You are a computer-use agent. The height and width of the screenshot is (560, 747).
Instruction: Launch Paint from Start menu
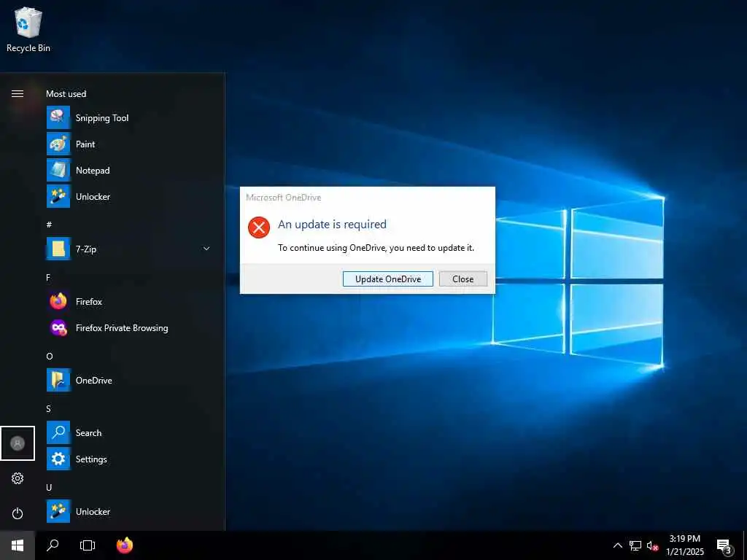click(128, 144)
